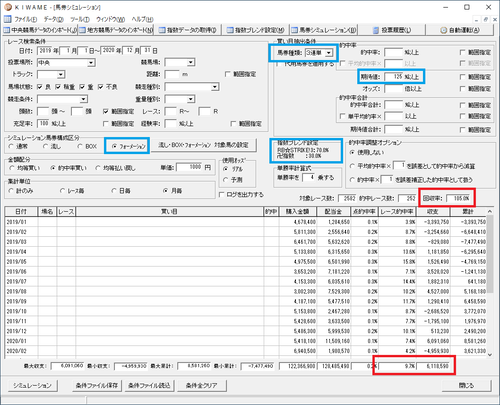
Task: Open 中央競馬データのインポート toolbar icon
Action: (x=7, y=30)
